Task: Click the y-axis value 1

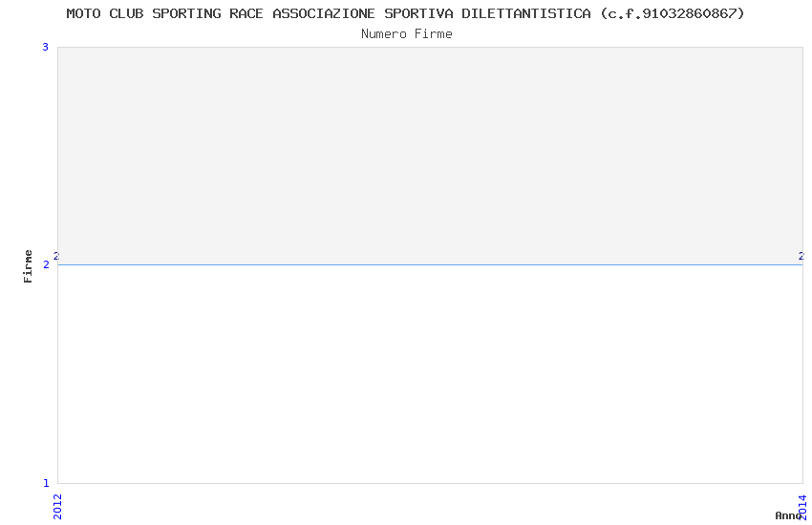Action: click(46, 483)
